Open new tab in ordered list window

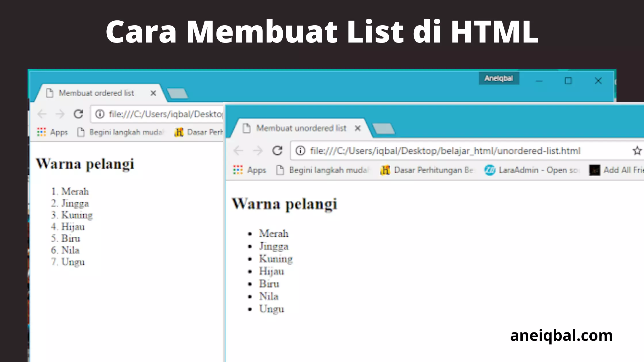177,94
